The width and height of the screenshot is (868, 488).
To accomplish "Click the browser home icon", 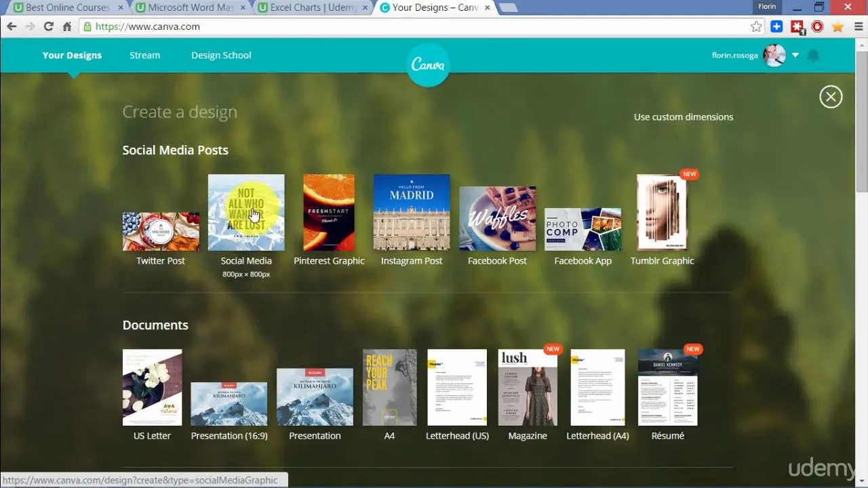I will pyautogui.click(x=66, y=26).
